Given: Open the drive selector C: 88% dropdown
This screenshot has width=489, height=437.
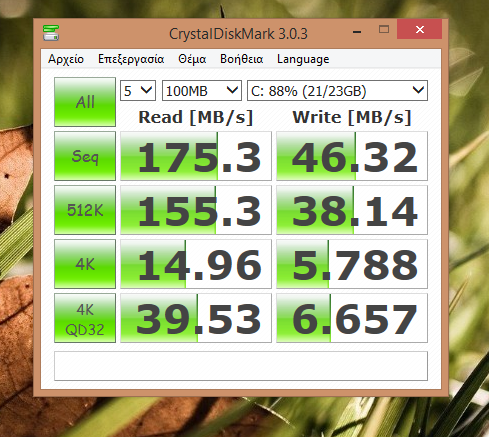Looking at the screenshot, I should (x=337, y=91).
